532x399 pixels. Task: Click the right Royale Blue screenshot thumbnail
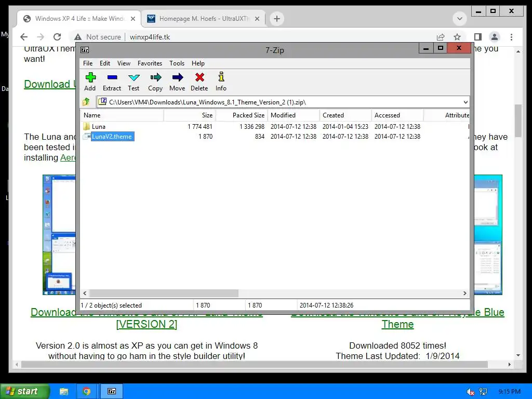(488, 235)
